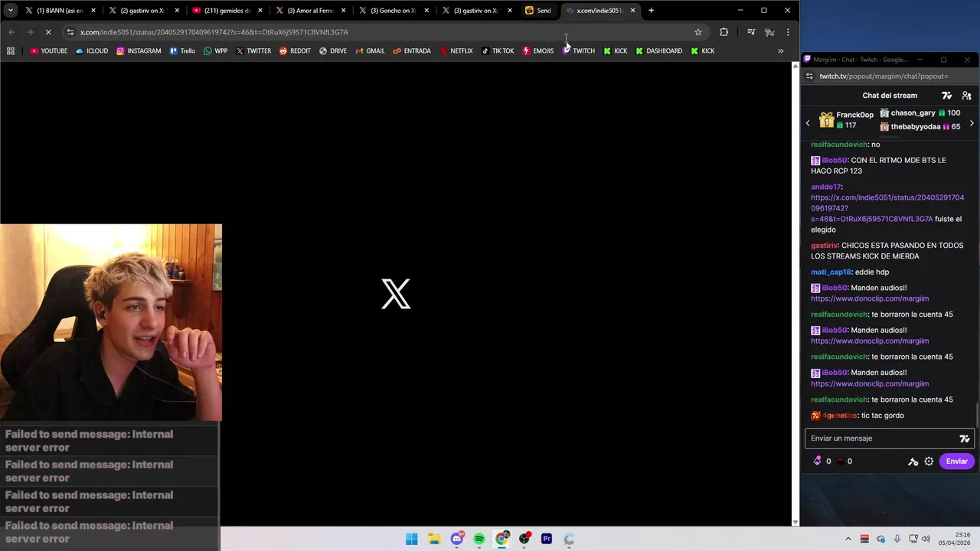Click the page vertical scrollbar down arrow
Viewport: 980px width, 551px height.
(795, 522)
